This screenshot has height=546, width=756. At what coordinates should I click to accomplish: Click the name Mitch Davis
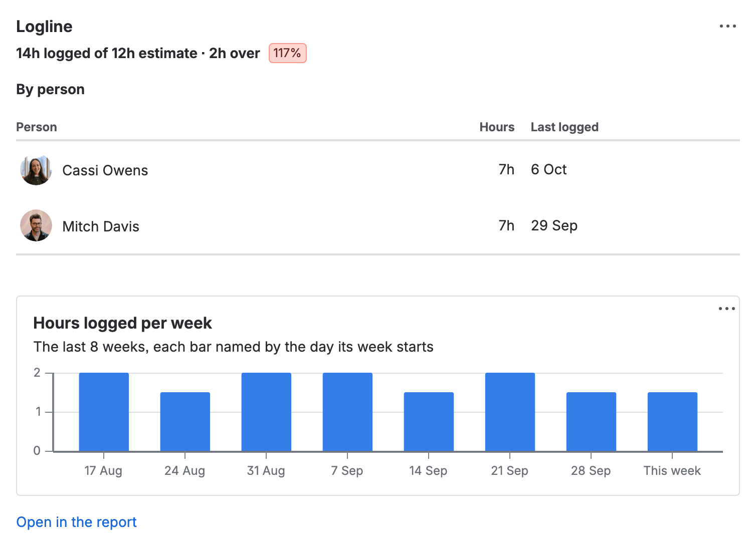coord(101,226)
